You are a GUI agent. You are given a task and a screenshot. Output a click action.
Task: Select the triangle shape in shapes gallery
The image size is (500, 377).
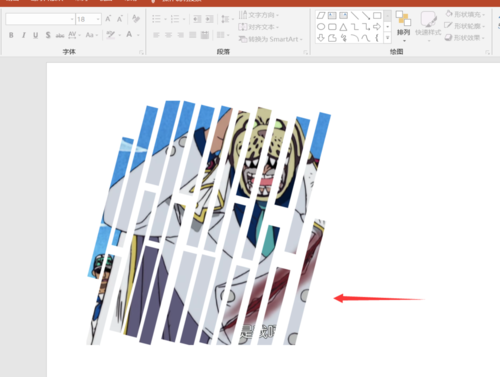[343, 27]
